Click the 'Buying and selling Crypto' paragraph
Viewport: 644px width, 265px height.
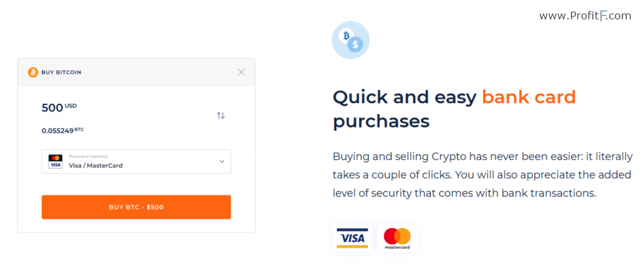tap(482, 175)
